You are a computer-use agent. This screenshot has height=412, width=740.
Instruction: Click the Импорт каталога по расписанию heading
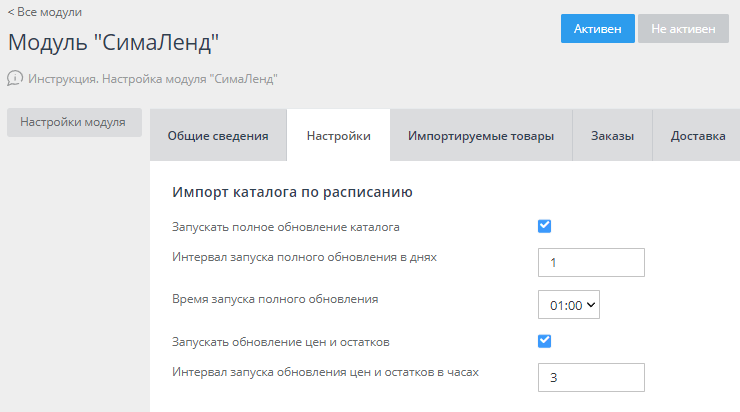click(x=293, y=191)
